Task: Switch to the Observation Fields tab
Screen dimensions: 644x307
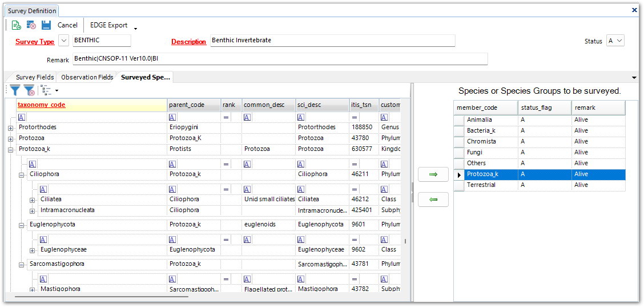Action: 87,77
